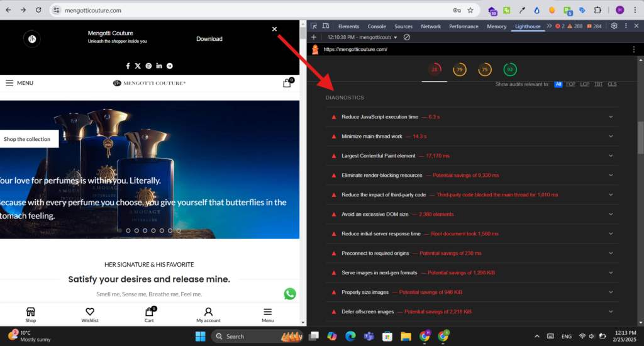
Task: Open the WhatsApp chat bubble
Action: [x=290, y=294]
